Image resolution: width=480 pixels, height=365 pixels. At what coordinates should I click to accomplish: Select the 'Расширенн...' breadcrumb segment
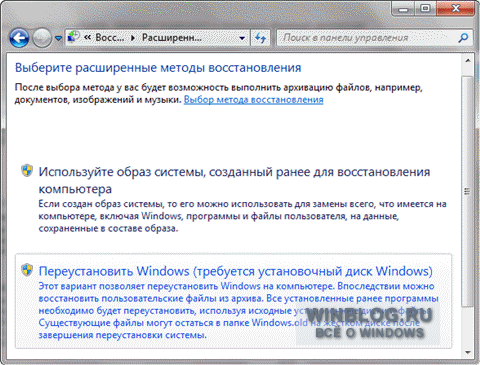(x=172, y=38)
